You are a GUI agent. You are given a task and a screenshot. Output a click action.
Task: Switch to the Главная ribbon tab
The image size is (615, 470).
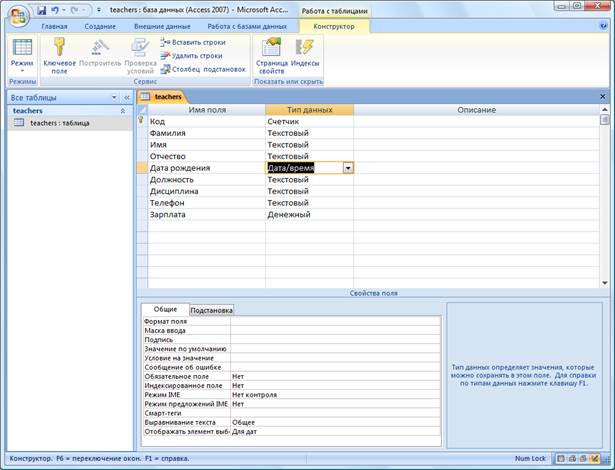click(x=54, y=26)
